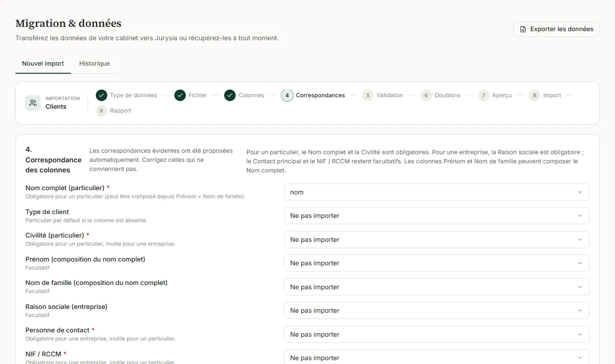Click the Aperçu step label
The width and height of the screenshot is (615, 364).
pyautogui.click(x=502, y=95)
